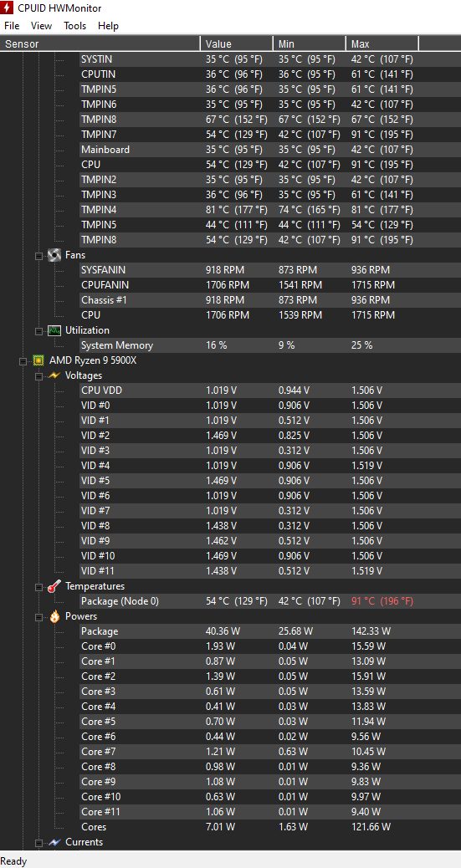Image resolution: width=461 pixels, height=868 pixels.
Task: Select the TMPIN3 row
Action: tap(270, 195)
